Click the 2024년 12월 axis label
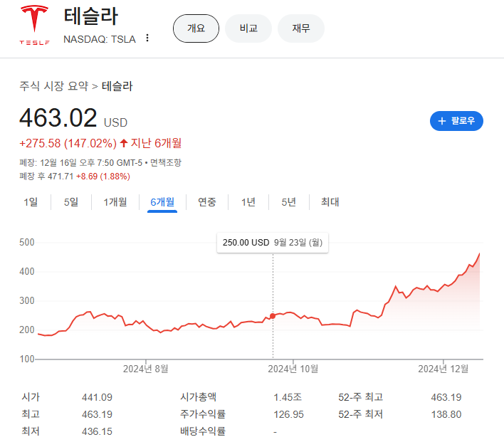Image resolution: width=504 pixels, height=442 pixels. 443,369
